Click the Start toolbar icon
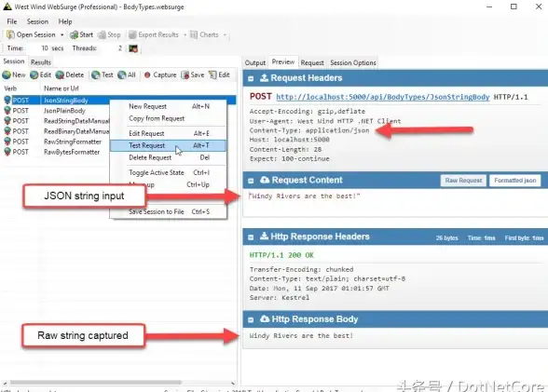The width and height of the screenshot is (548, 392). (x=74, y=34)
